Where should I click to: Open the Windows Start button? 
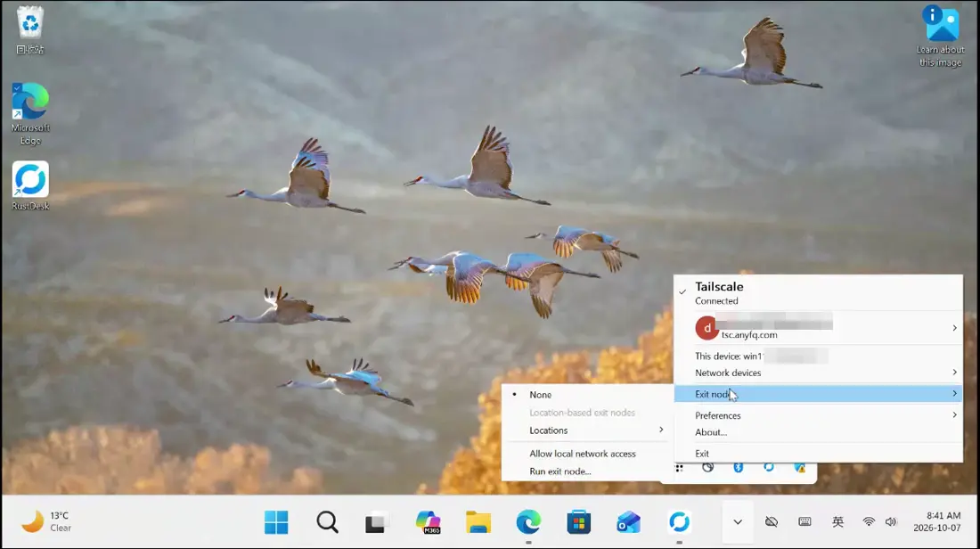click(276, 522)
